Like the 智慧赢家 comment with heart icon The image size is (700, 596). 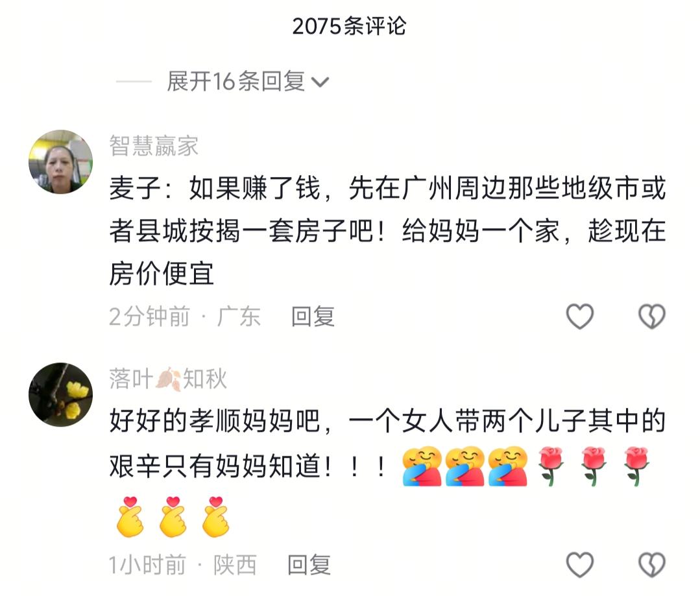coord(580,316)
